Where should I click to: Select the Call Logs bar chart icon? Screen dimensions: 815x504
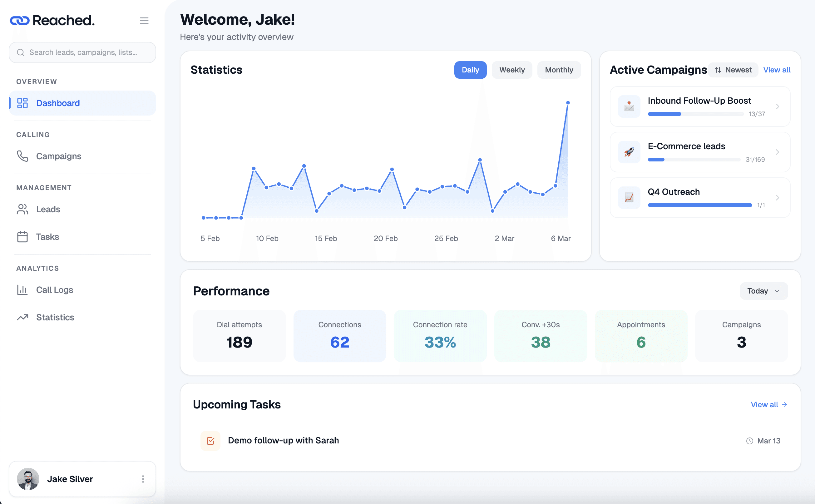pyautogui.click(x=22, y=290)
